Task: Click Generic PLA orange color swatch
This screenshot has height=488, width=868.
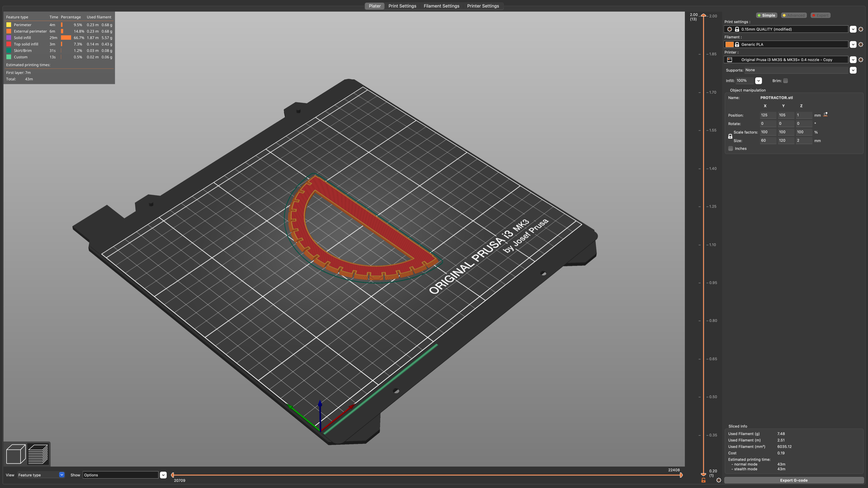Action: 729,44
